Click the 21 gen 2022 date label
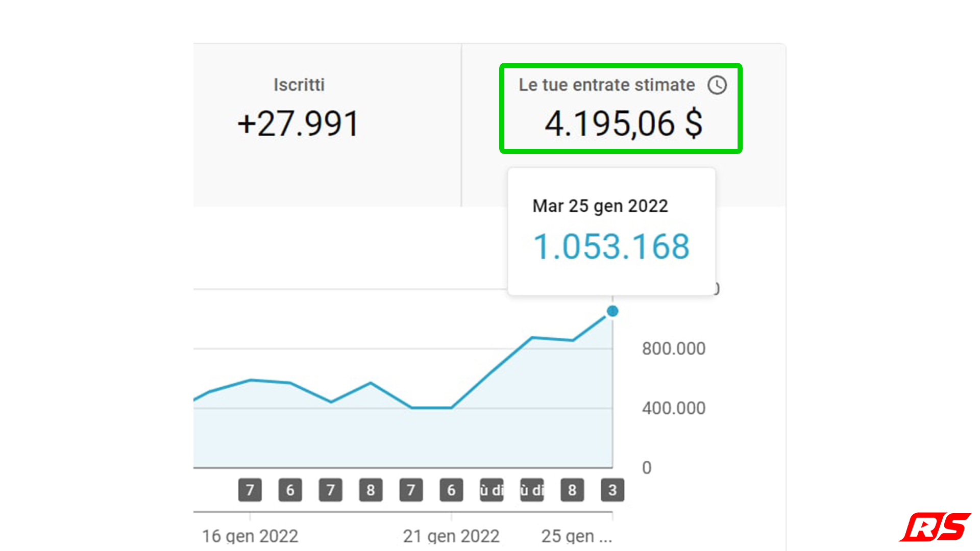Viewport: 980px width, 551px height. [451, 536]
